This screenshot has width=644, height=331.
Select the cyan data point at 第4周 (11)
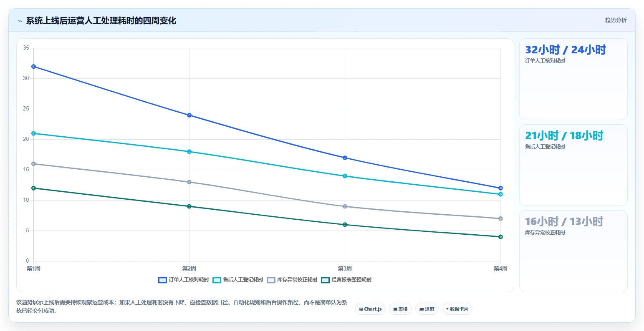coord(500,194)
